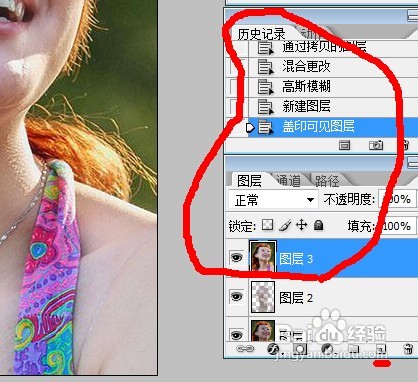Click the 填充 fill value field
The height and width of the screenshot is (382, 418).
[397, 226]
